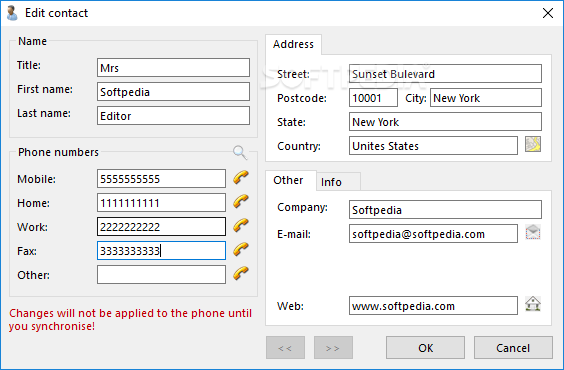Click the Edit contact title text
The width and height of the screenshot is (564, 370).
(x=56, y=13)
